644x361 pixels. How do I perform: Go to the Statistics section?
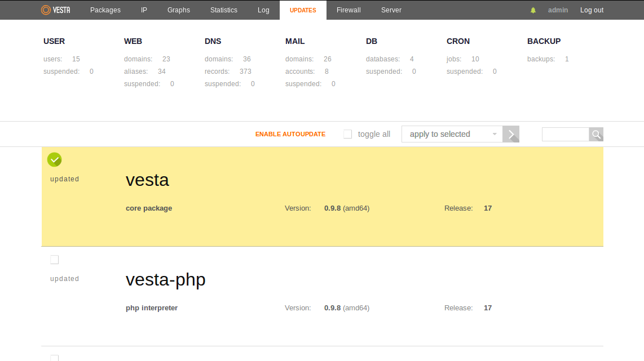coord(224,10)
